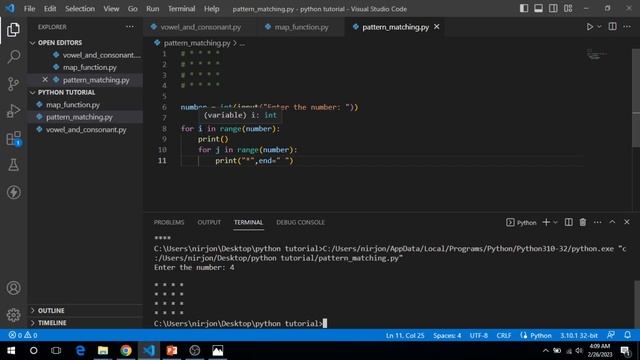Click Ln 11, Col 25 cursor position

click(405, 336)
